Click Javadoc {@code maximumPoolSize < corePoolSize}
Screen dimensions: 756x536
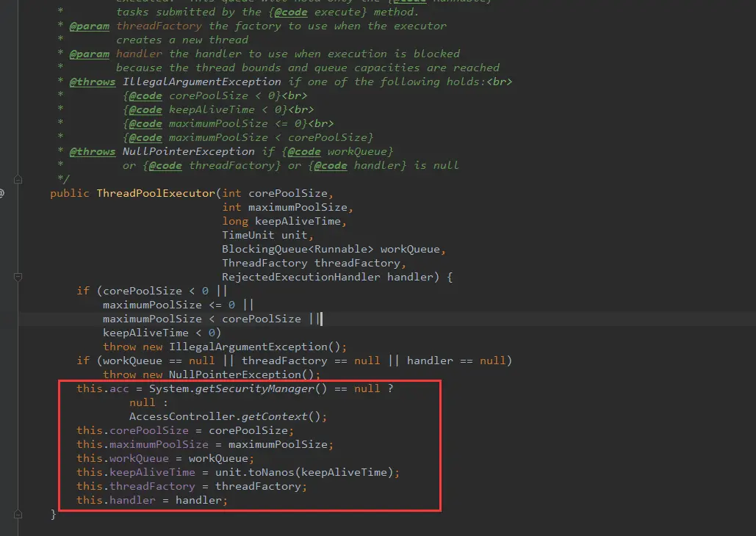click(248, 138)
